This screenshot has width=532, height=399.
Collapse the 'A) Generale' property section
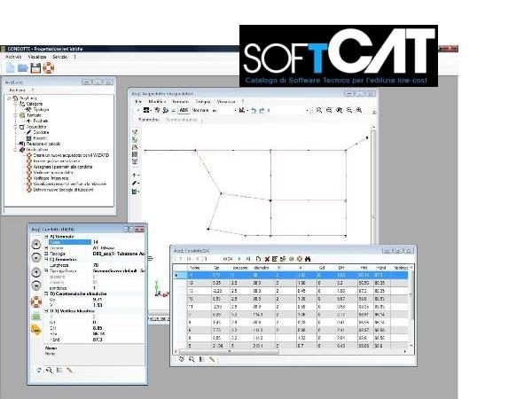click(x=46, y=237)
